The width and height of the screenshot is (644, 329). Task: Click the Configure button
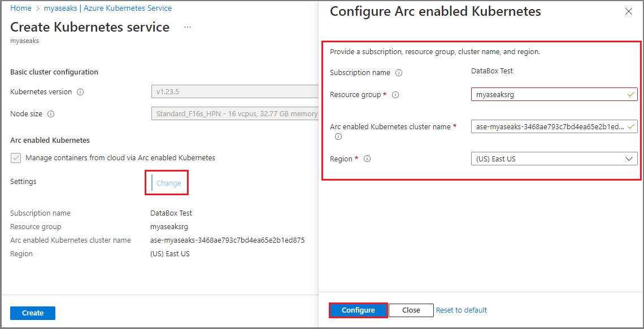[x=358, y=310]
